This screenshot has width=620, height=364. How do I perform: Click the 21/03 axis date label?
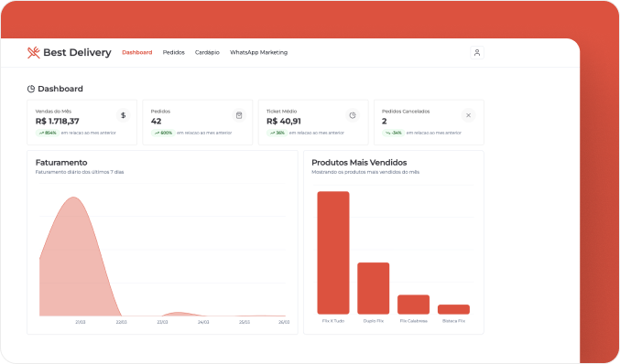coord(81,322)
